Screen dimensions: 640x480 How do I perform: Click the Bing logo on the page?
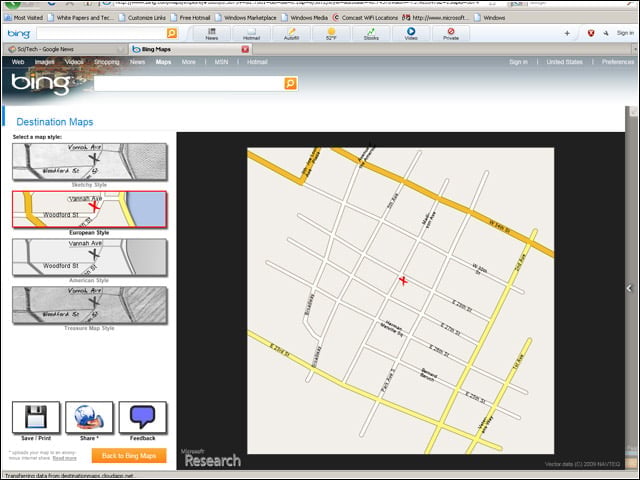[40, 84]
